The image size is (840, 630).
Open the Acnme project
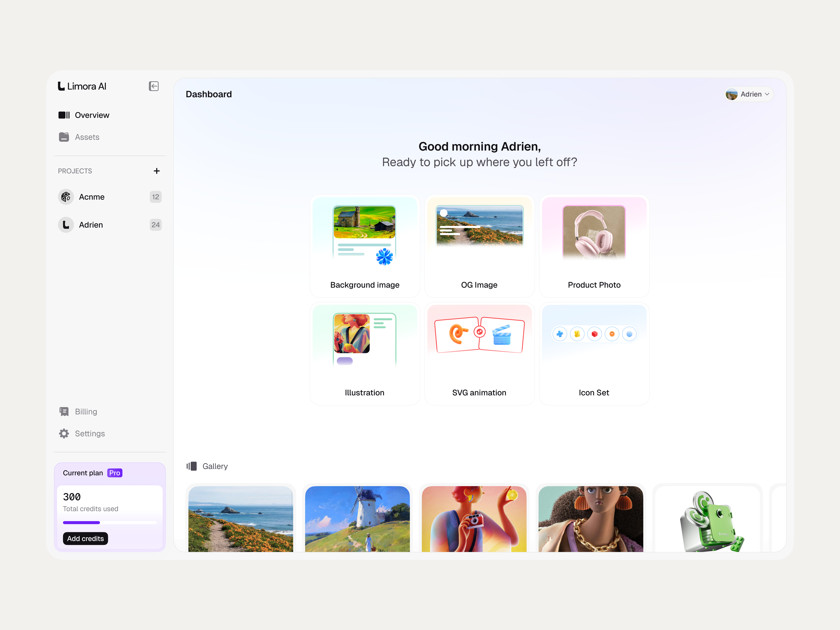tap(109, 197)
